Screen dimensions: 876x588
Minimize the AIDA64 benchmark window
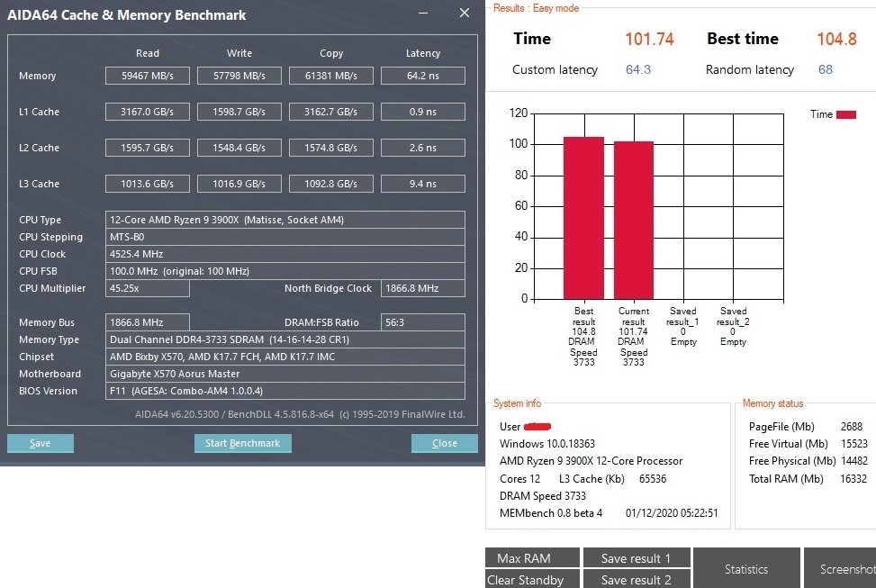[423, 13]
